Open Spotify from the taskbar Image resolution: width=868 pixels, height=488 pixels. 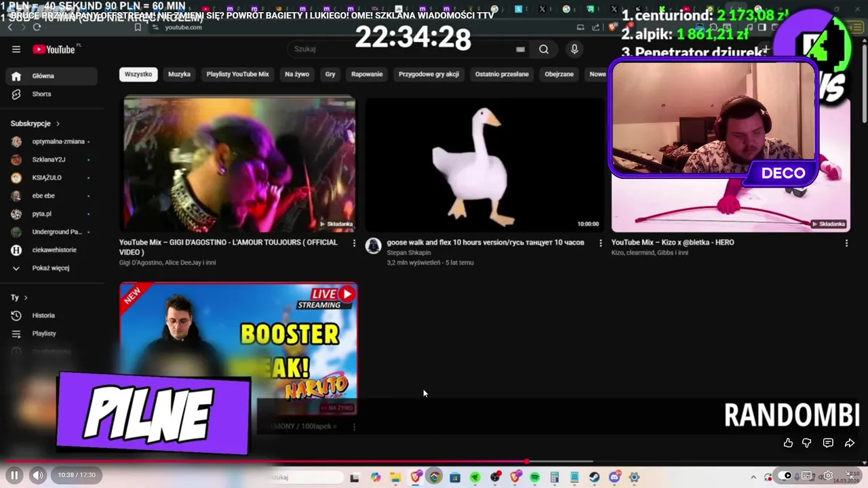(534, 477)
